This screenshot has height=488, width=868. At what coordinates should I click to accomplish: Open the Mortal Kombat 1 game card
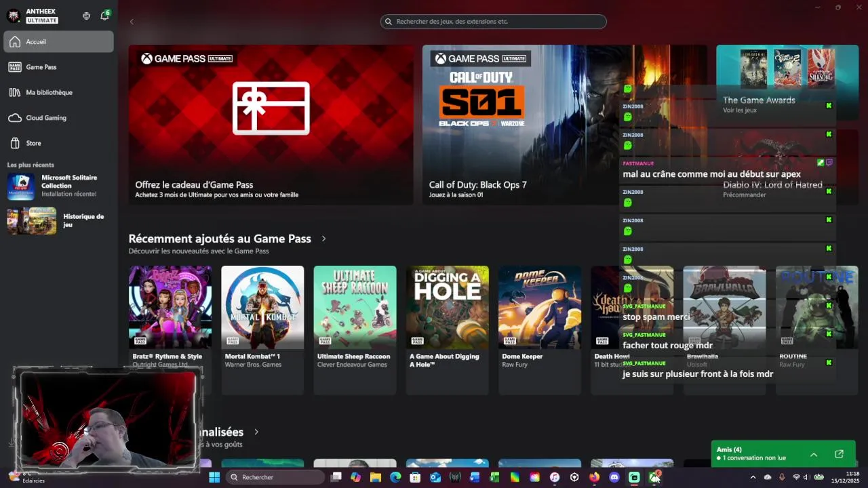tap(262, 330)
